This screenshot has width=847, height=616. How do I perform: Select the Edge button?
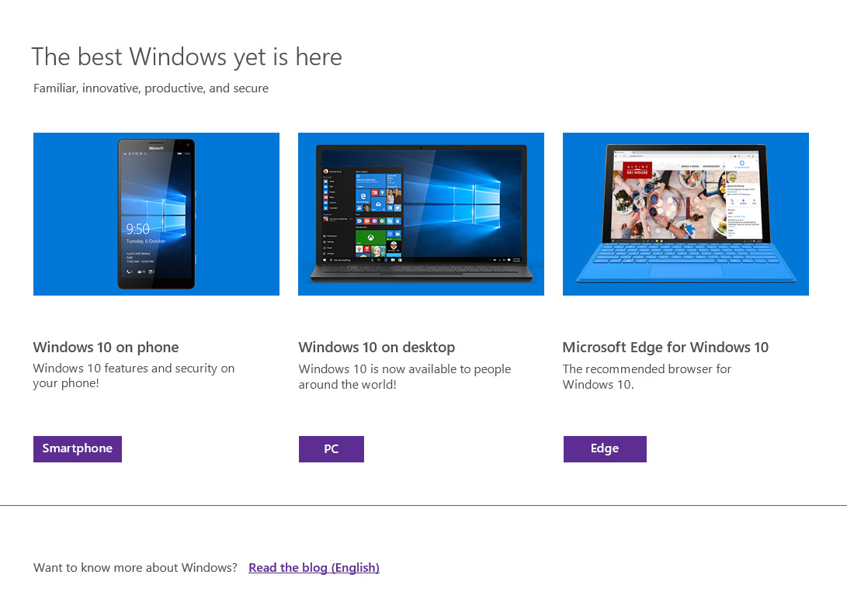[x=605, y=448]
